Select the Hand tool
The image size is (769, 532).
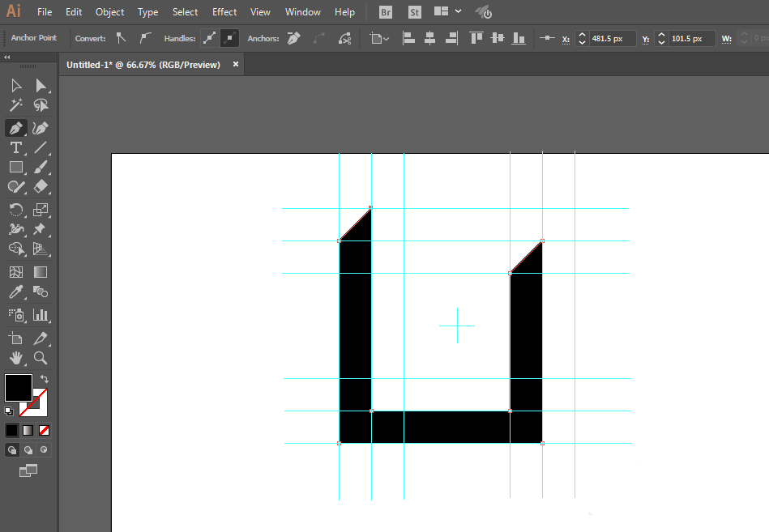[15, 358]
